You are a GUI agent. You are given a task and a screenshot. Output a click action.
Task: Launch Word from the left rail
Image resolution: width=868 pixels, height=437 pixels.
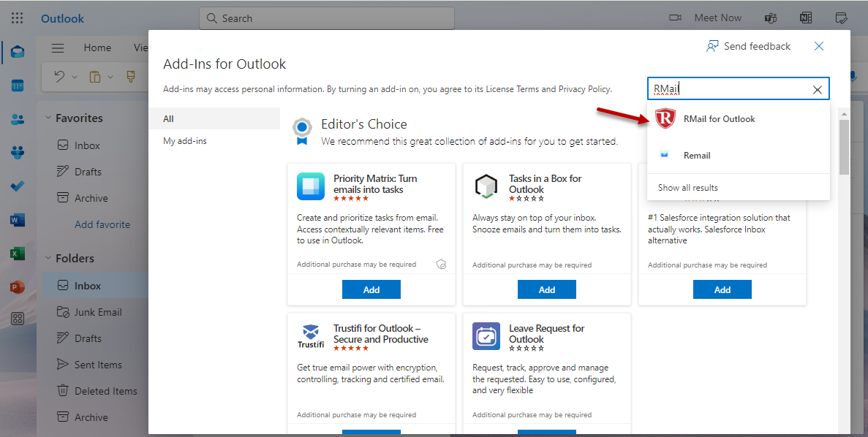point(18,220)
